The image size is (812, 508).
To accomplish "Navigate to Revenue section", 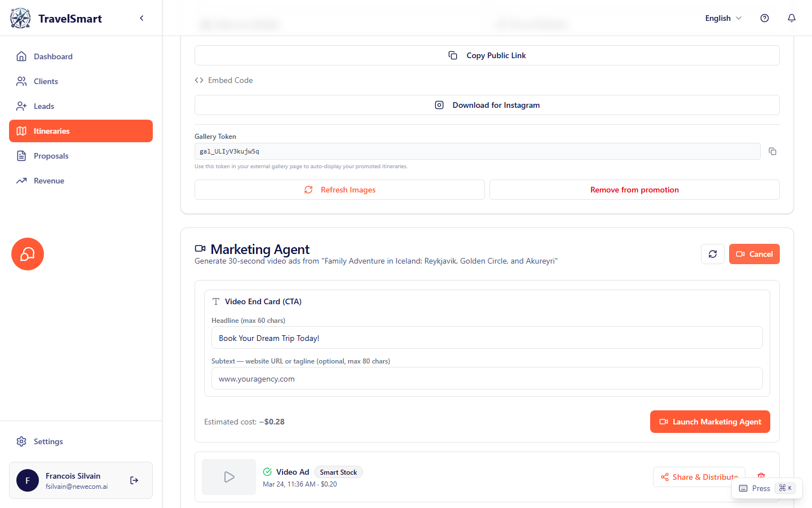I will coord(49,181).
